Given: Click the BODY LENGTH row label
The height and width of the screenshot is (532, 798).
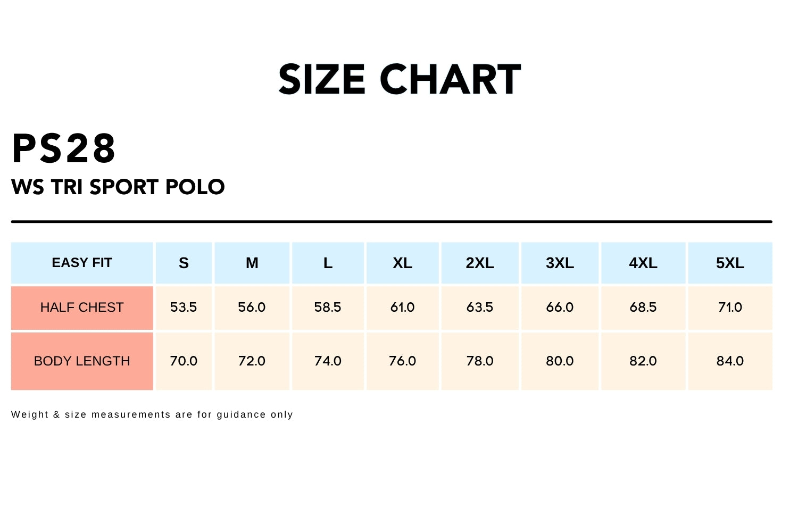Looking at the screenshot, I should (x=82, y=361).
